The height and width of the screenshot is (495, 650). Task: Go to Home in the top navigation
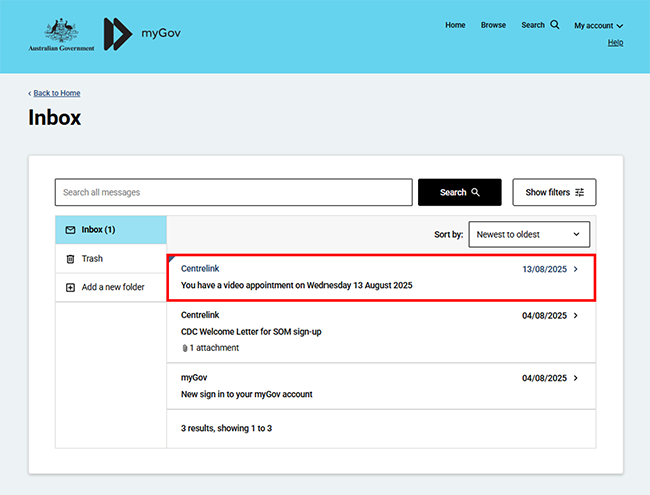click(455, 25)
